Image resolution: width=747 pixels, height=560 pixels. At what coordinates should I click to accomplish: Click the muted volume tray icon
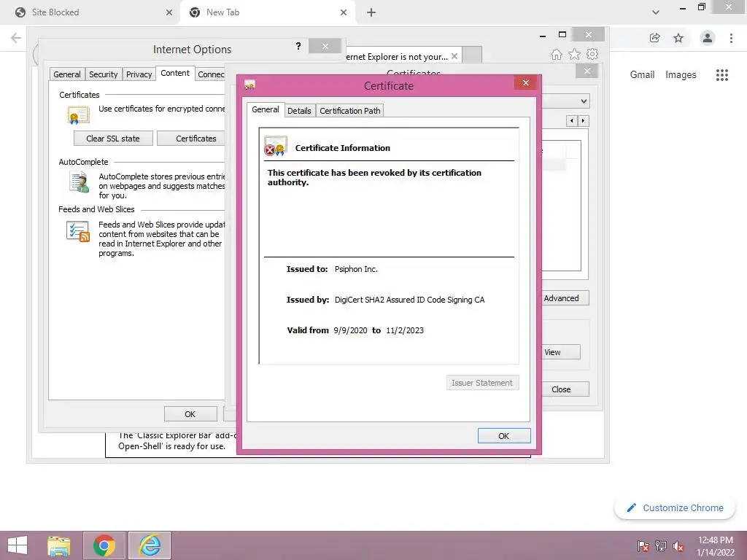(x=678, y=546)
